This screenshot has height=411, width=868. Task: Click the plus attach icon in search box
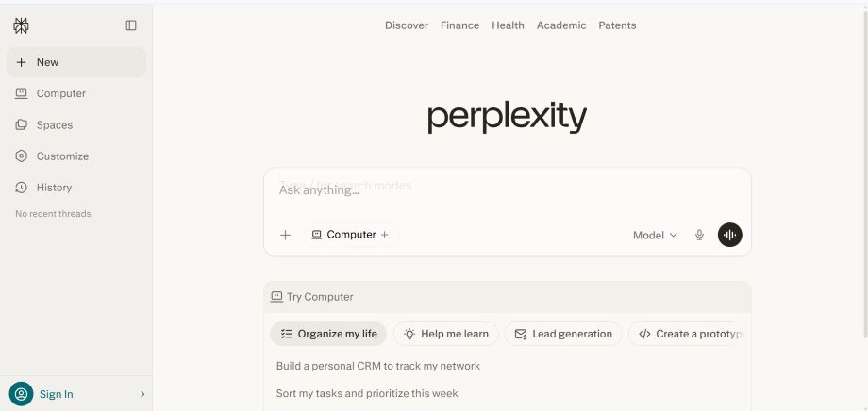point(285,235)
